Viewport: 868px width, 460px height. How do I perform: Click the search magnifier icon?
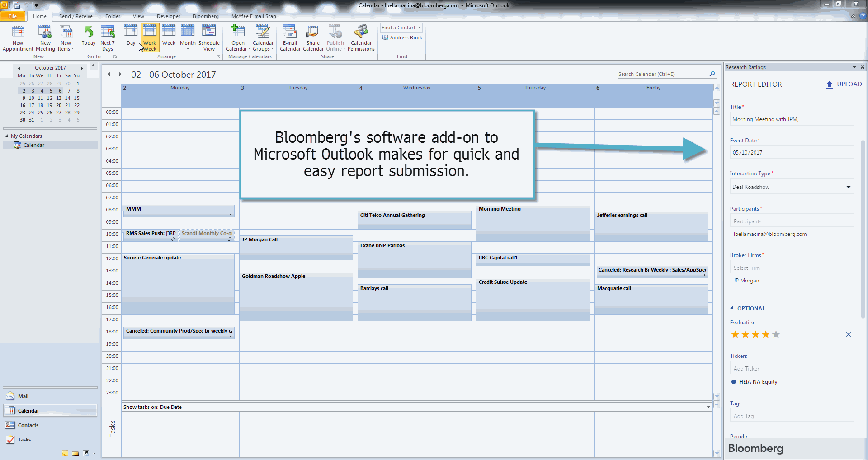pyautogui.click(x=712, y=74)
